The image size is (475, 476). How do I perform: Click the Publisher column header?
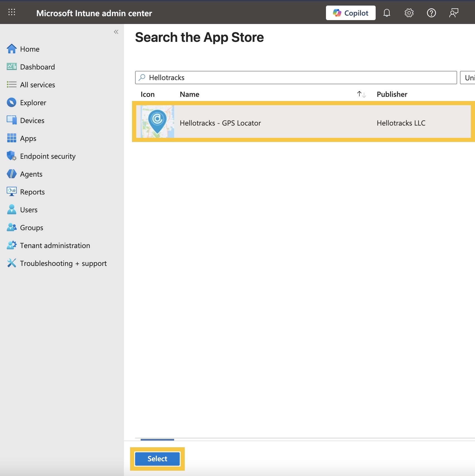coord(392,94)
